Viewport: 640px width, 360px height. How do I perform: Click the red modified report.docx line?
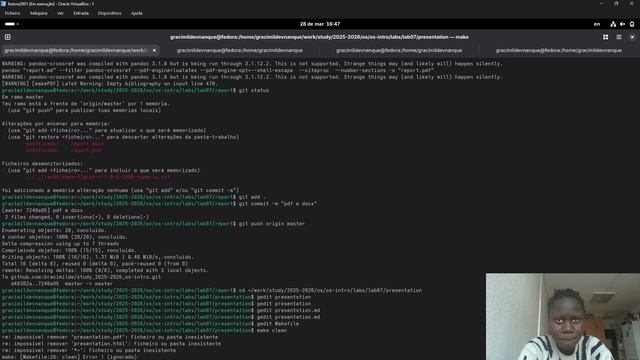(65, 144)
